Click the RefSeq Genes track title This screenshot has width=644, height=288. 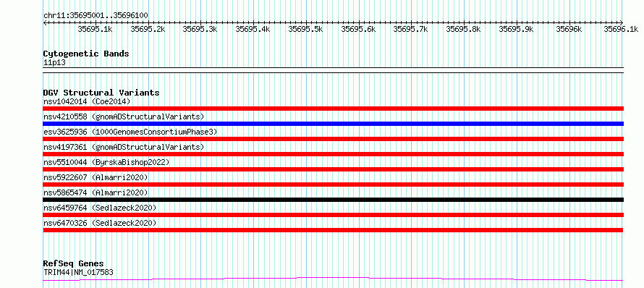pyautogui.click(x=74, y=263)
